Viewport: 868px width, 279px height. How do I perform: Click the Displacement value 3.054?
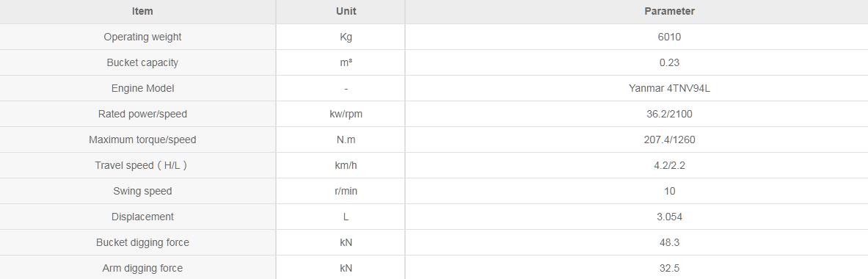[669, 217]
